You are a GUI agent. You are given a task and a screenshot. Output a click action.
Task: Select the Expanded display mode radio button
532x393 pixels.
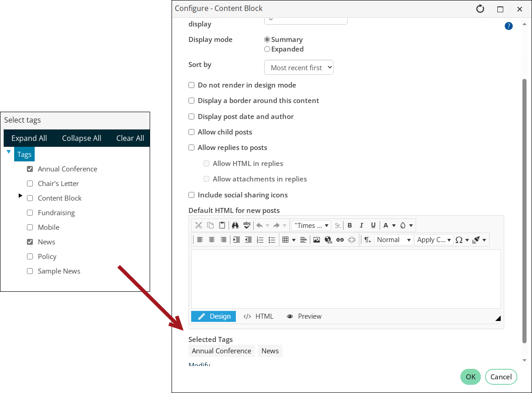(x=267, y=49)
